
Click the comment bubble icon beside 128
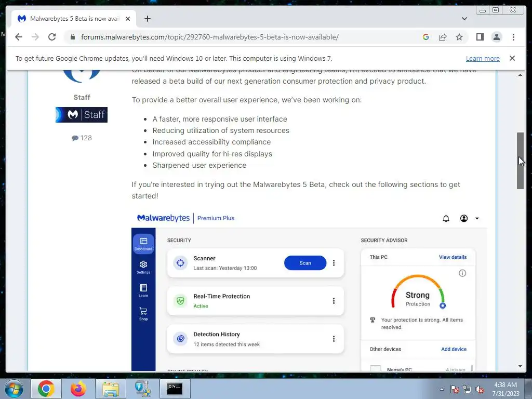pyautogui.click(x=75, y=138)
